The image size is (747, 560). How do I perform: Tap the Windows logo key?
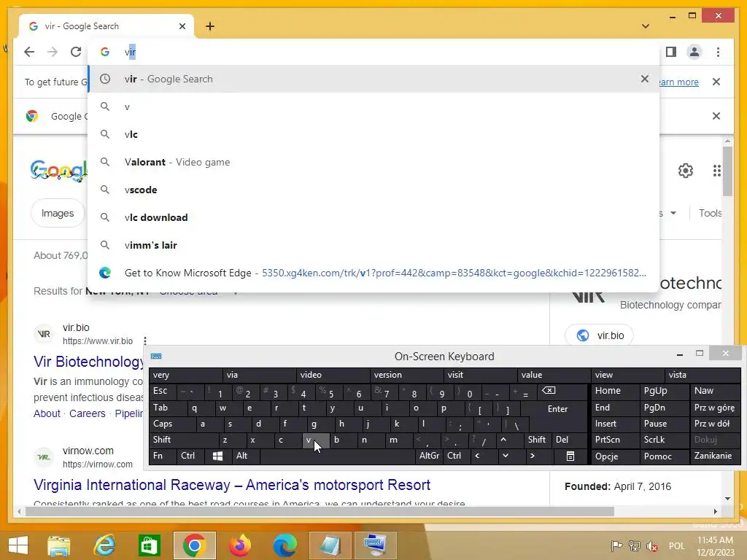click(217, 456)
